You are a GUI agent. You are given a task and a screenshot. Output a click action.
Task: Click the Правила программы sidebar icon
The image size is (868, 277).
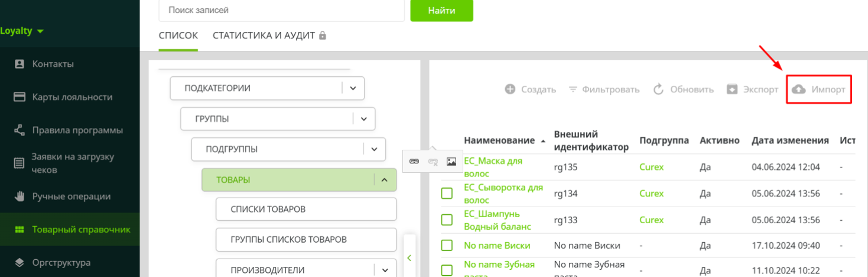click(x=19, y=130)
